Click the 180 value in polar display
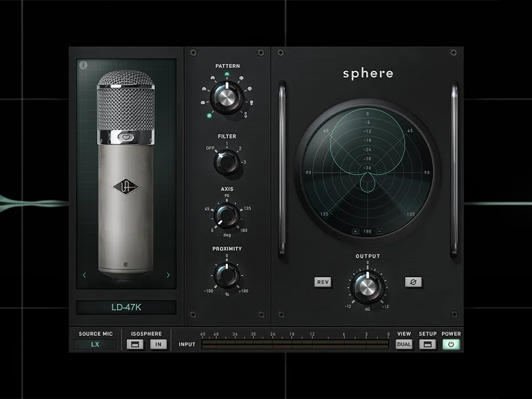 368,231
